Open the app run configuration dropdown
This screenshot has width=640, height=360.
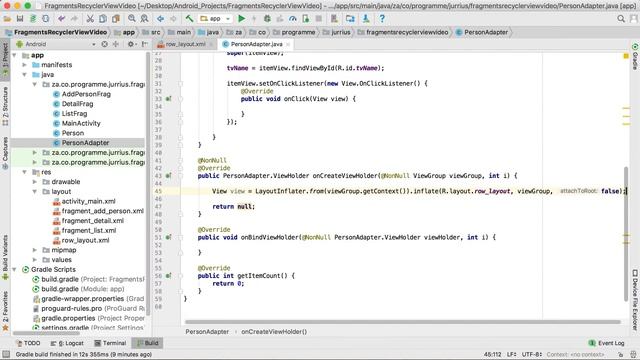pyautogui.click(x=215, y=19)
